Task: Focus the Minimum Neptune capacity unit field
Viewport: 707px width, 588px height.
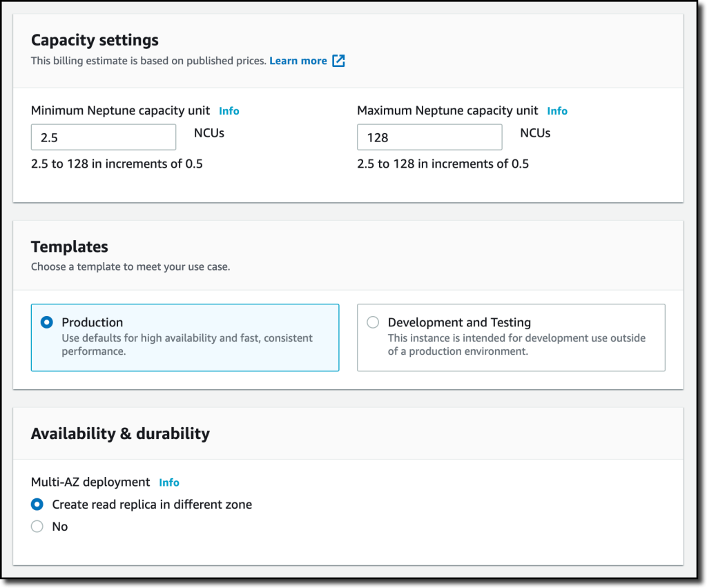Action: click(x=104, y=137)
